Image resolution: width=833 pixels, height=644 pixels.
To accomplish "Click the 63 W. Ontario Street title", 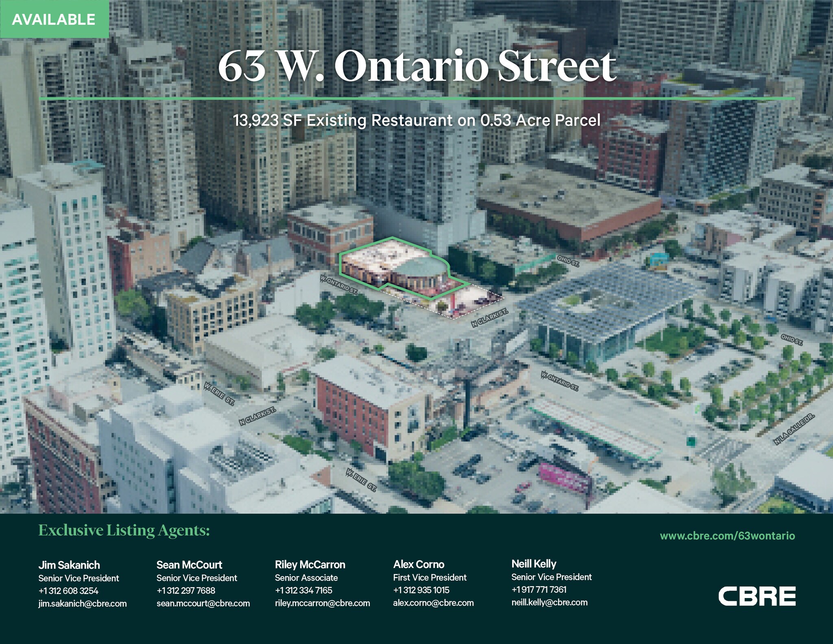I will [417, 66].
